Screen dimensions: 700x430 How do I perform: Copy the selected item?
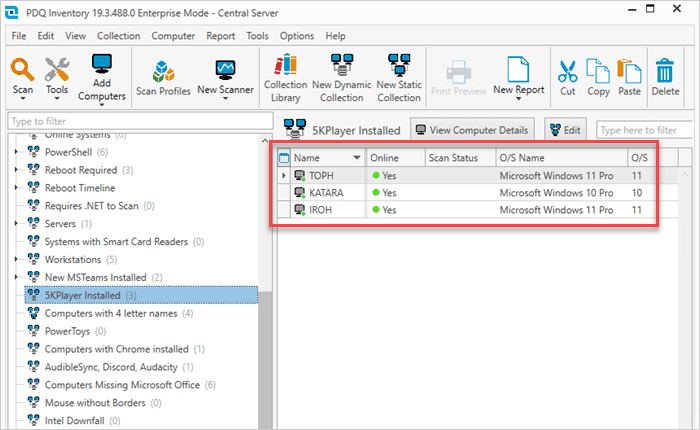coord(598,78)
